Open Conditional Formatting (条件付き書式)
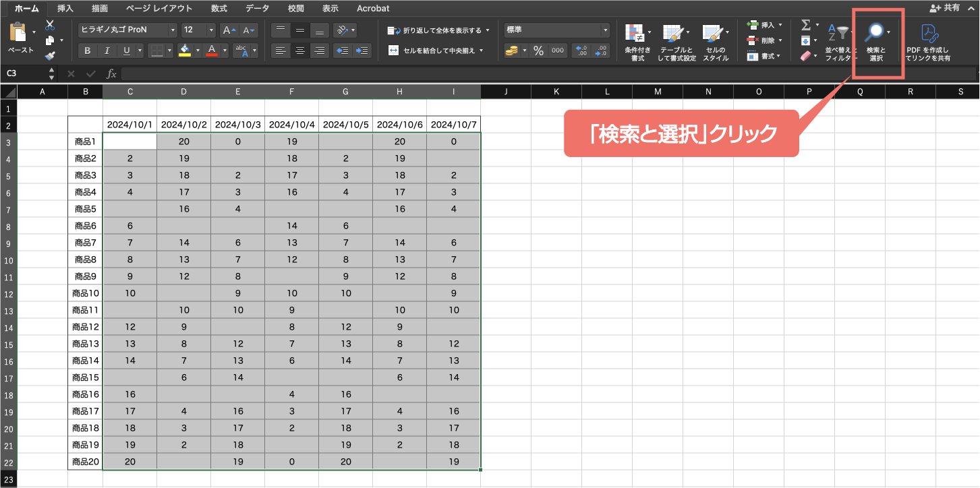This screenshot has width=980, height=488. [x=637, y=42]
